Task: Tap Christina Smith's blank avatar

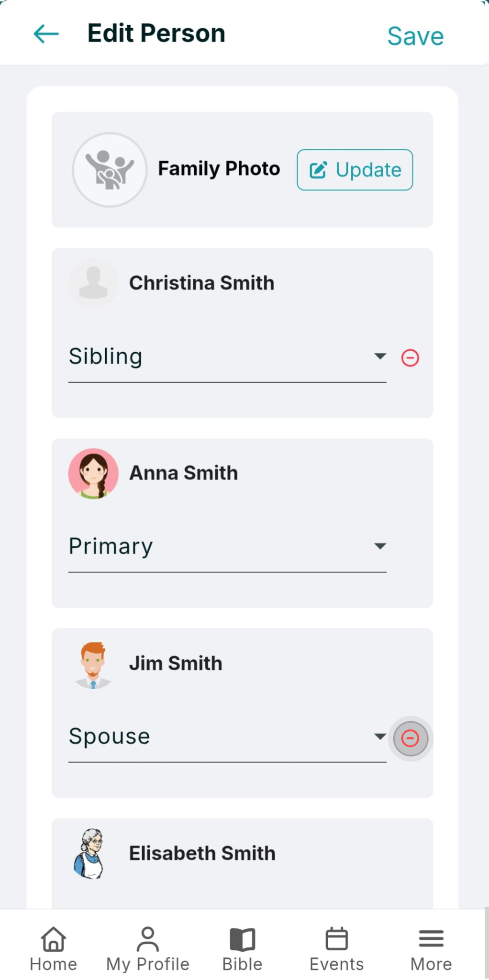Action: coord(93,283)
